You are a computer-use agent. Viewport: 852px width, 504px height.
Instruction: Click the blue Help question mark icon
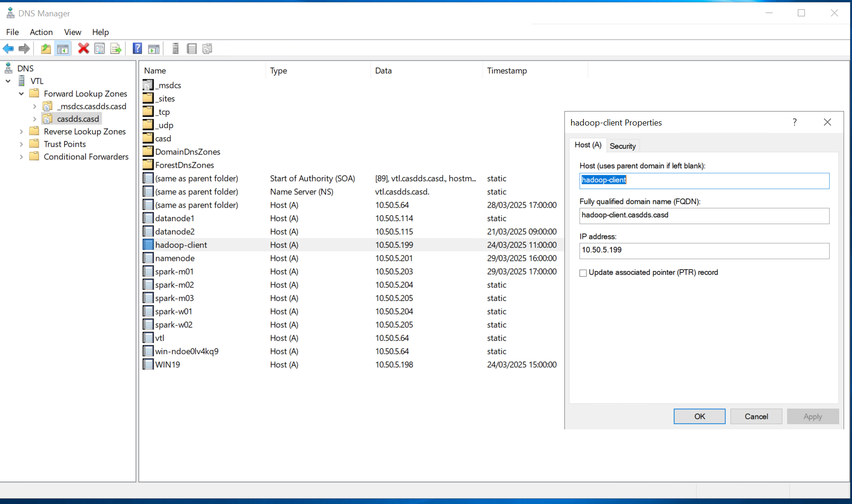click(x=137, y=48)
